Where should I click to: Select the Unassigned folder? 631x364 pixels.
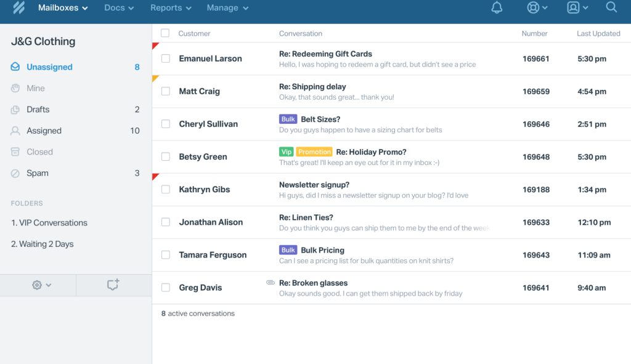(x=76, y=67)
